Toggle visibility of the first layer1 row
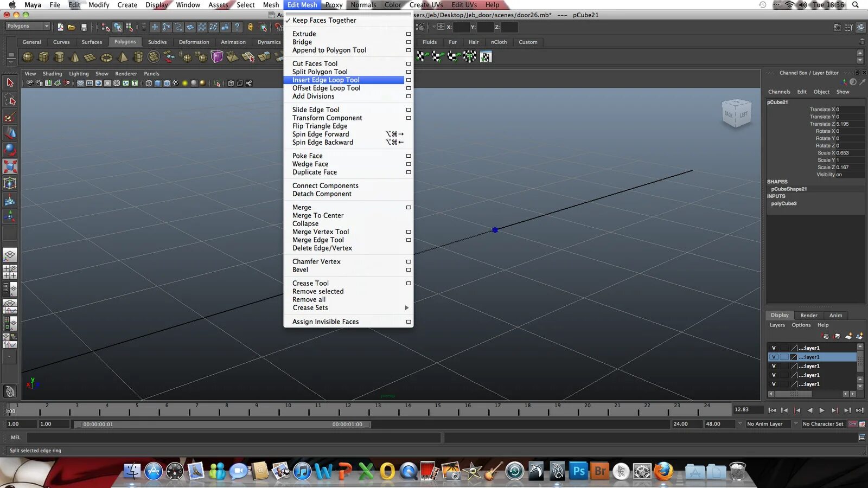 tap(774, 348)
